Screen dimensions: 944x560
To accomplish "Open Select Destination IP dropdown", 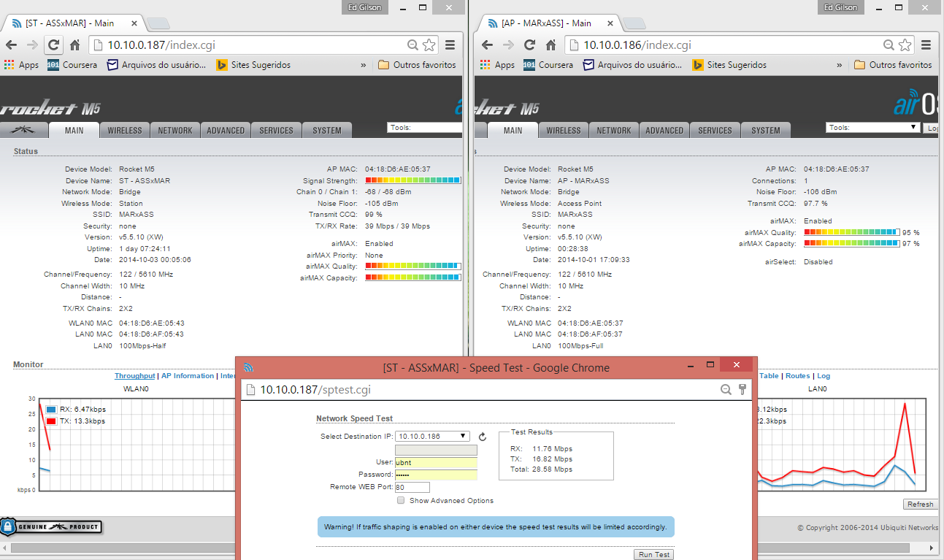I will click(432, 436).
